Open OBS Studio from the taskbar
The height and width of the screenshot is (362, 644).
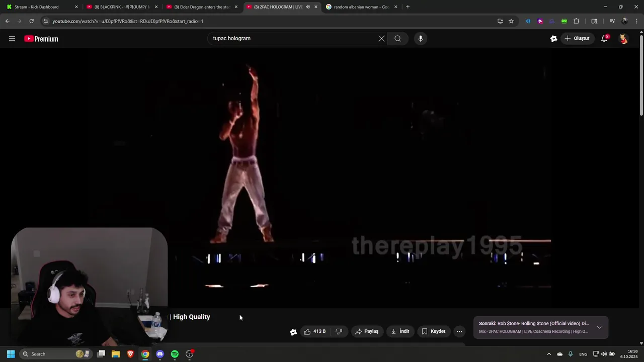[190, 354]
